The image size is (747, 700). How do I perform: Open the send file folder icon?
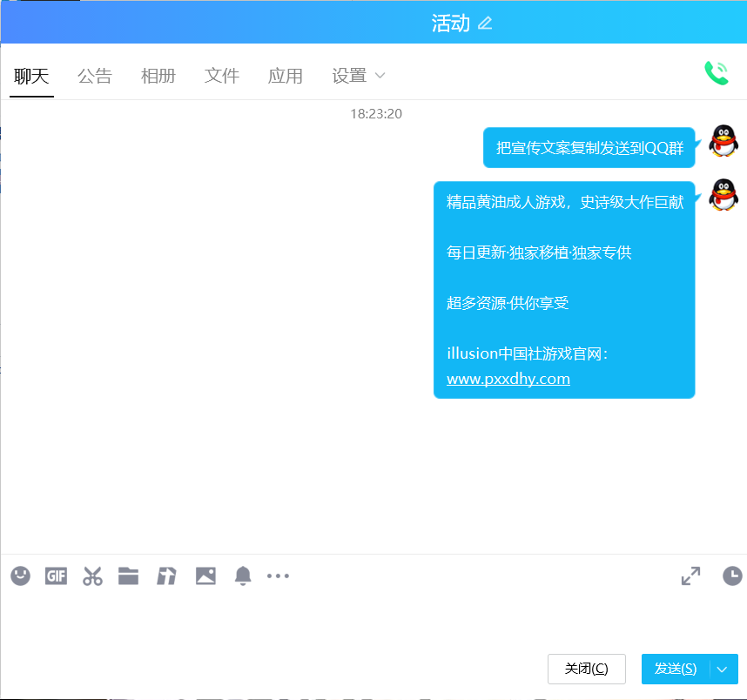click(x=128, y=576)
